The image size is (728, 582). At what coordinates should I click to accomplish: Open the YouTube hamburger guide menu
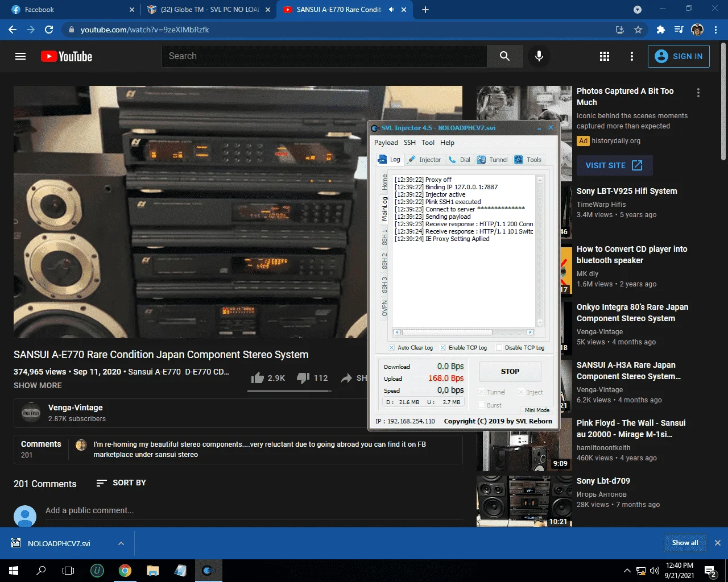(20, 56)
